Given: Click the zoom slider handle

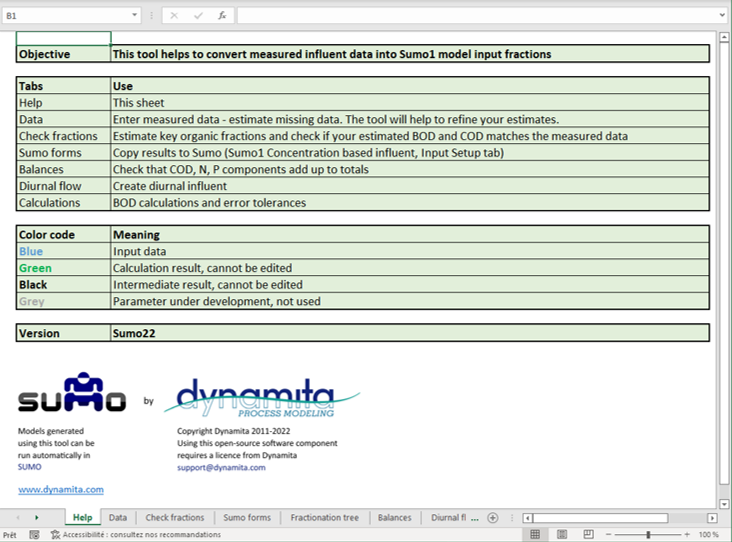Looking at the screenshot, I should point(648,535).
